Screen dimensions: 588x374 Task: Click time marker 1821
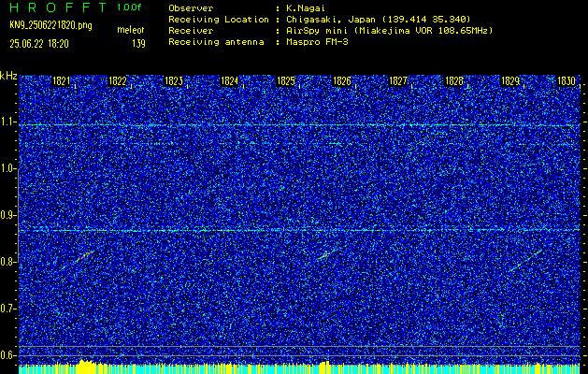click(61, 81)
